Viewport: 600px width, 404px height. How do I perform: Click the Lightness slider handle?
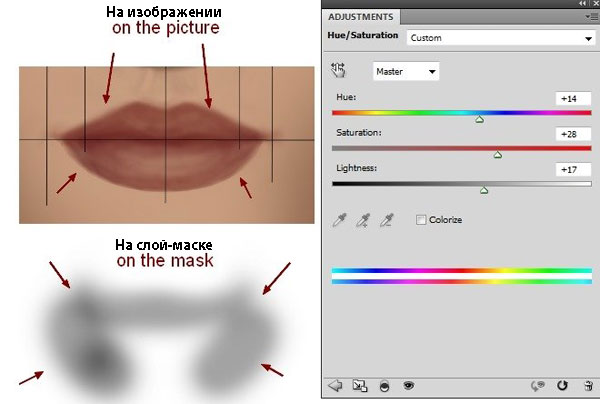484,190
